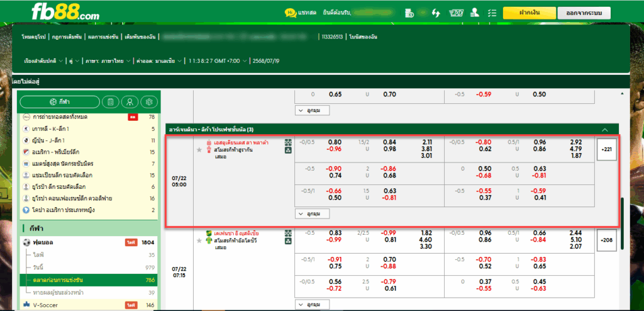Viewport: 644px width, 311px height.
Task: Open lineup icon below stats for เอสตูเดียนเตส
Action: (x=288, y=150)
